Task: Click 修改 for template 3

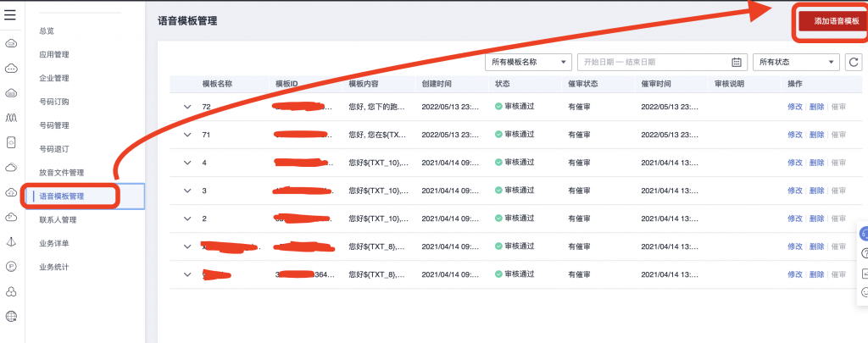Action: coord(794,191)
